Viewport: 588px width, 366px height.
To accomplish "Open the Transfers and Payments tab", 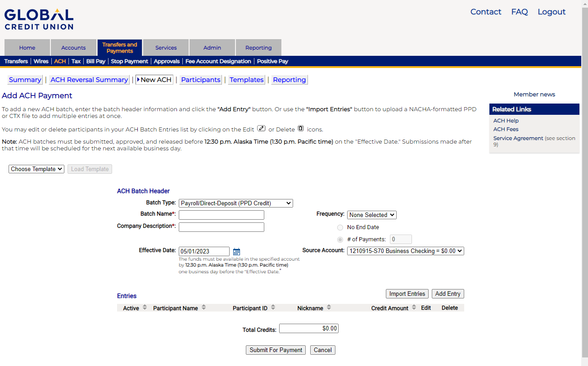I will (119, 48).
